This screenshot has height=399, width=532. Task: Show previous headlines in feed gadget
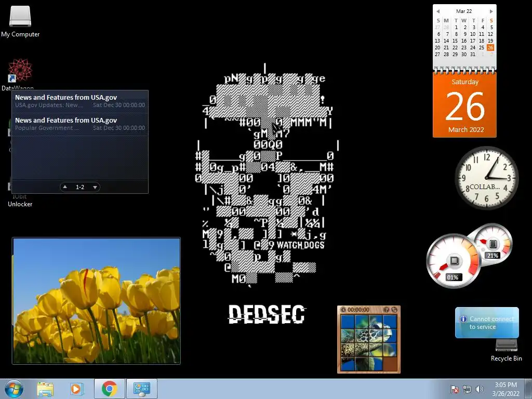tap(65, 187)
